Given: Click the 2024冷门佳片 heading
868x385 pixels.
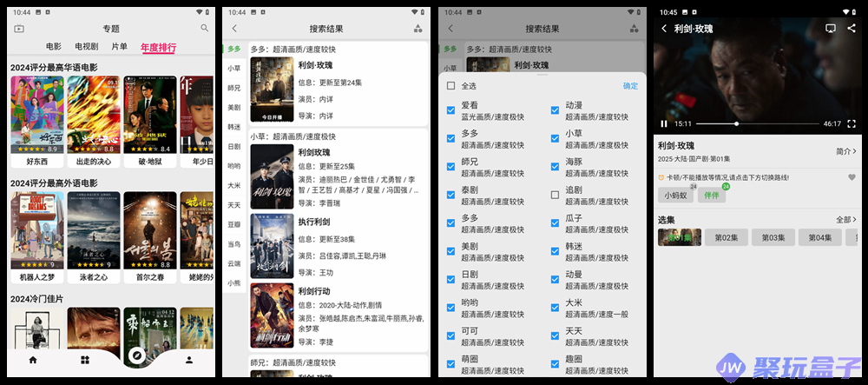Looking at the screenshot, I should click(37, 299).
